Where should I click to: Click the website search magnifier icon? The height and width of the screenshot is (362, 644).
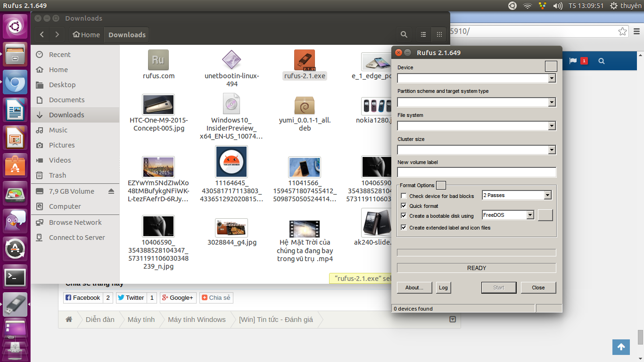pos(601,61)
